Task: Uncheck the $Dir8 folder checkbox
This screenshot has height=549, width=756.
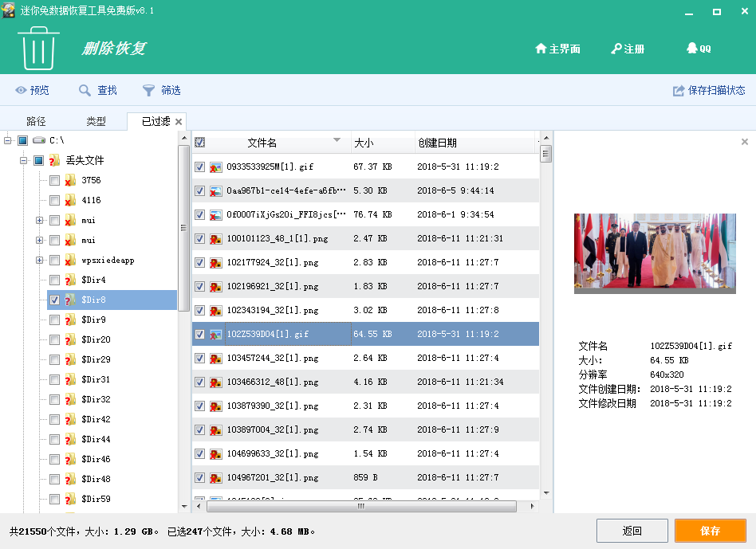Action: pyautogui.click(x=54, y=300)
